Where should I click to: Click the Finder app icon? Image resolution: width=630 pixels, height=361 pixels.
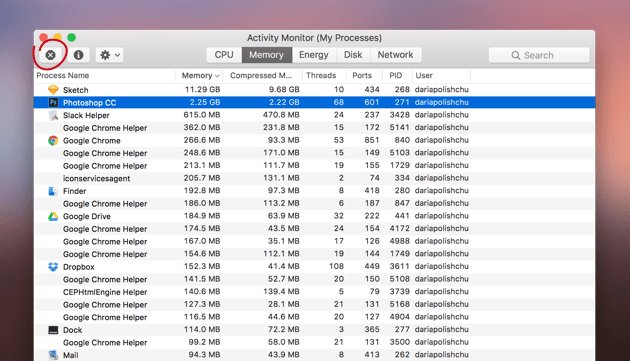[53, 191]
